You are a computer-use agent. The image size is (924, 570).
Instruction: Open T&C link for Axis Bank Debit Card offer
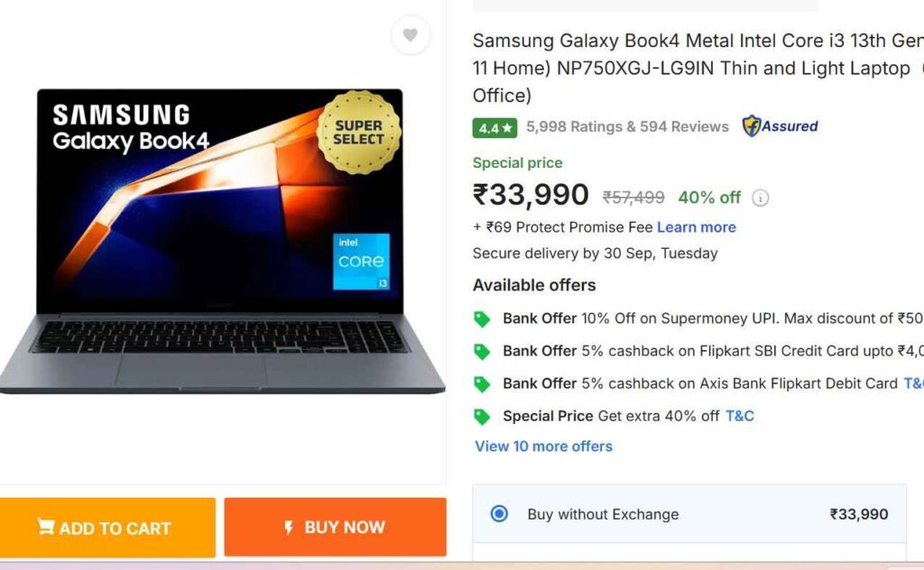coord(912,383)
